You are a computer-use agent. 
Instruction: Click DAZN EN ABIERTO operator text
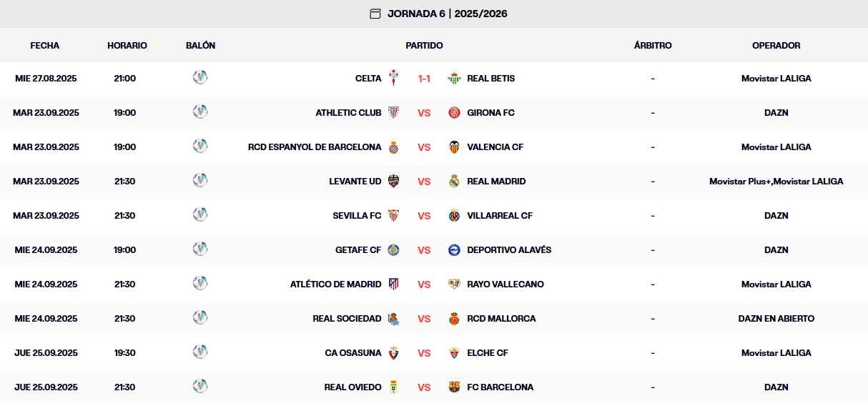tap(776, 318)
